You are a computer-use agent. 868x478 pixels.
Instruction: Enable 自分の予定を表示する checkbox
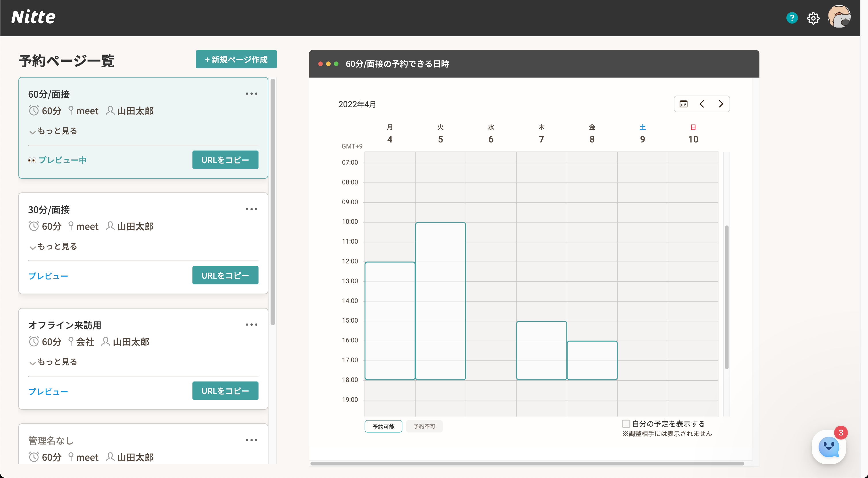coord(626,423)
